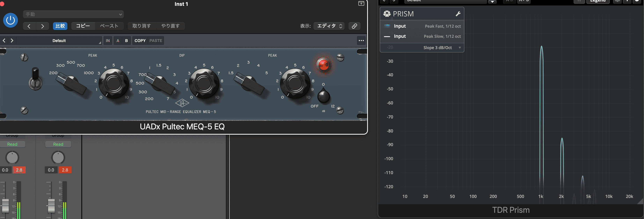This screenshot has width=644, height=219.
Task: Toggle the plug-in power bypass button
Action: (11, 20)
